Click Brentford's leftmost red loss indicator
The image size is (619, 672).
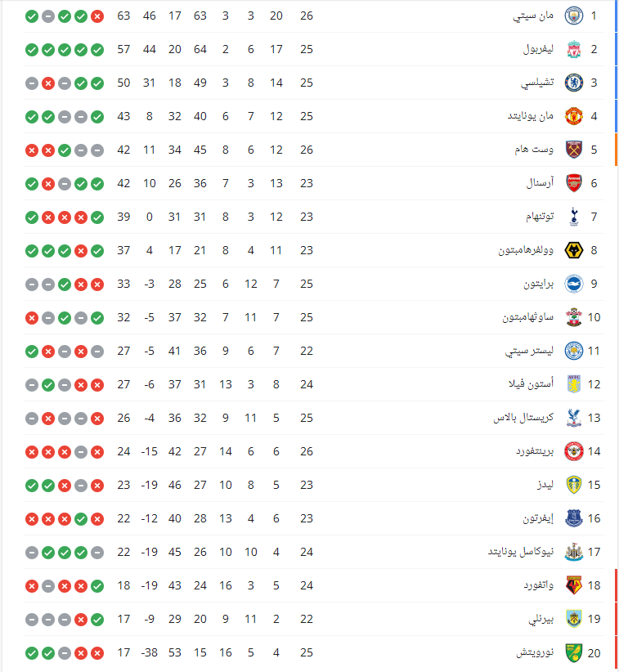32,451
